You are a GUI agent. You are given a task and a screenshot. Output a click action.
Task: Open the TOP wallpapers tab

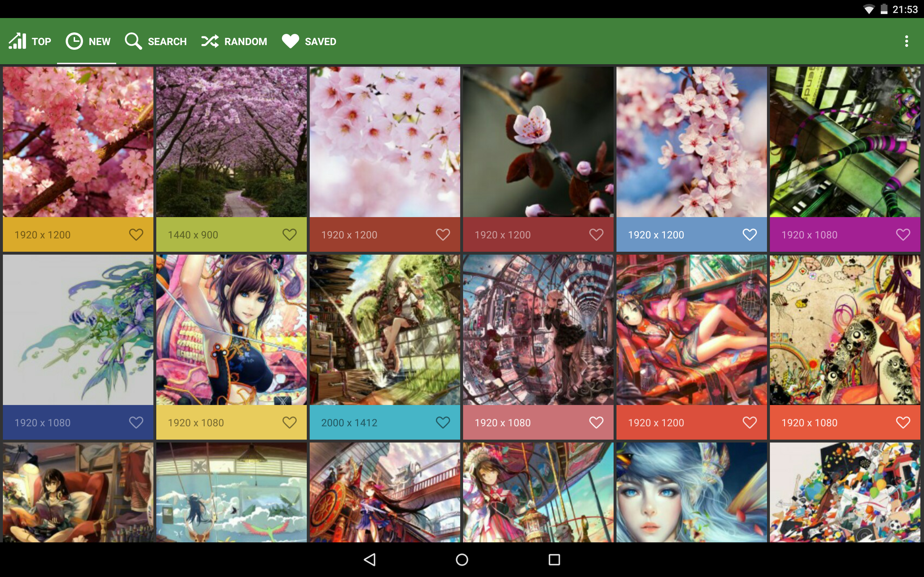30,41
